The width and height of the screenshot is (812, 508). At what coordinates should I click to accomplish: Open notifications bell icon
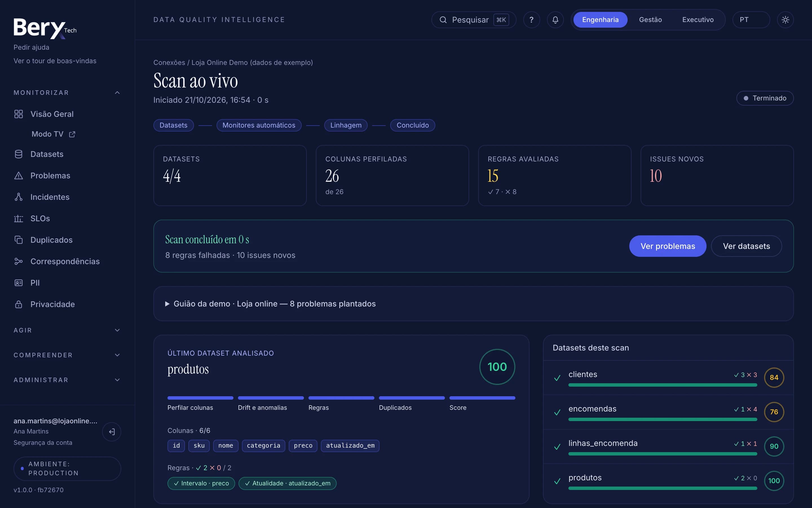click(x=555, y=20)
